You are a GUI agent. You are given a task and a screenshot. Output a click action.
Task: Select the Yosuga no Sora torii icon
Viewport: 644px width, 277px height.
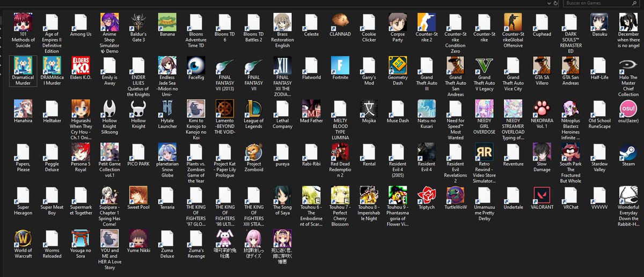coord(81,239)
